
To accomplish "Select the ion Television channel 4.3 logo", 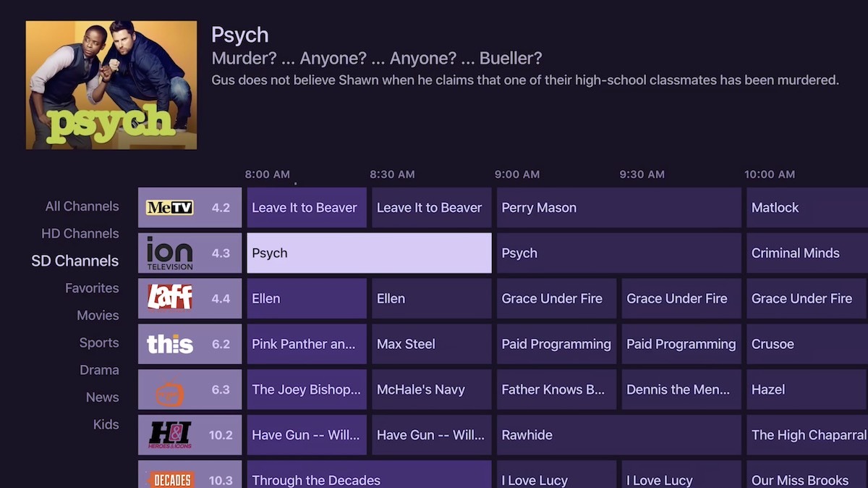I will [x=170, y=253].
